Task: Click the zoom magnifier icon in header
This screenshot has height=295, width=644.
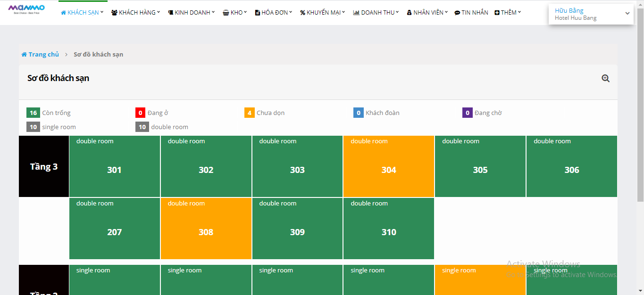Action: click(605, 79)
